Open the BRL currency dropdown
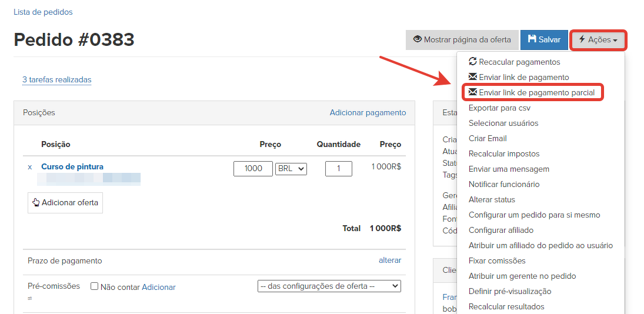This screenshot has width=644, height=314. click(x=291, y=169)
